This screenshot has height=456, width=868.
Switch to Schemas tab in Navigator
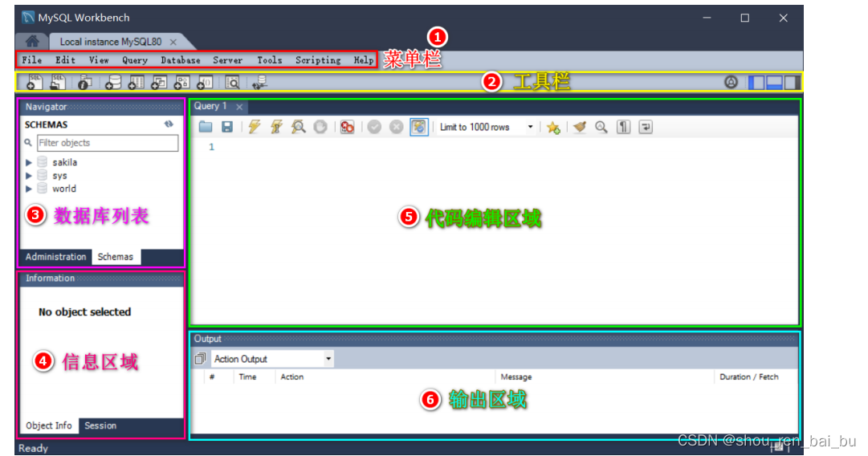116,257
